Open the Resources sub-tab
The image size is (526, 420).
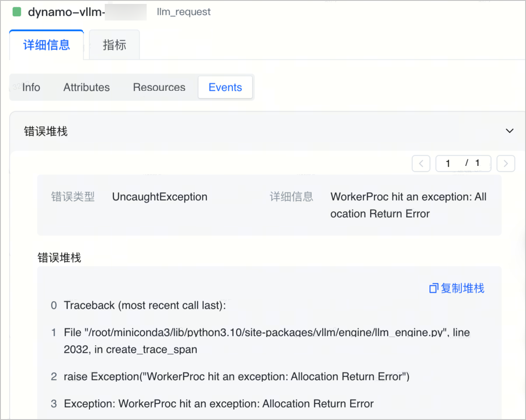[159, 87]
